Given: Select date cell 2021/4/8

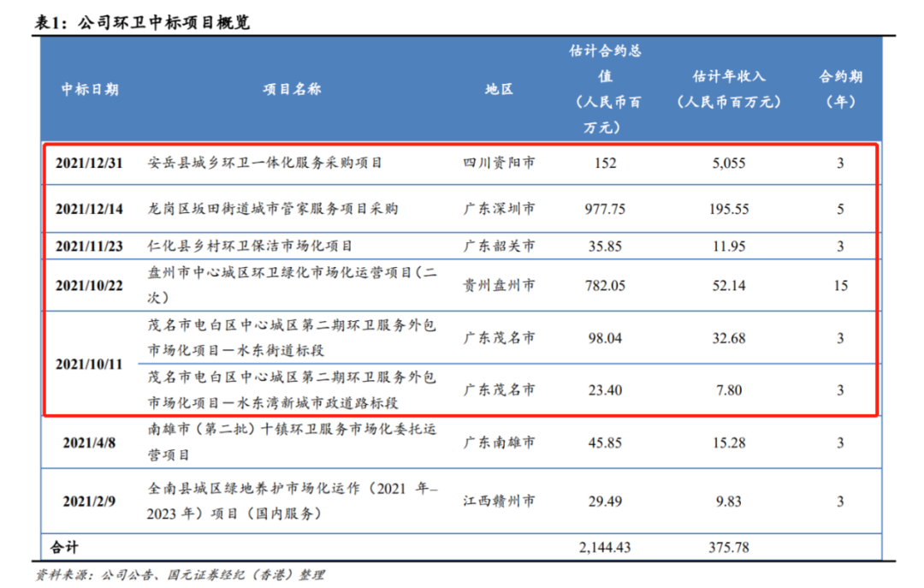Looking at the screenshot, I should click(x=89, y=442).
